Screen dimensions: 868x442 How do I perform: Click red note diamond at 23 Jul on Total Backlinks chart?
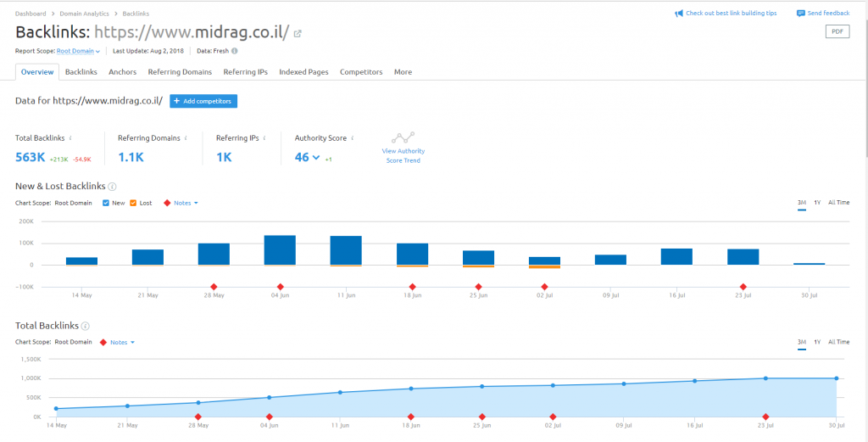(x=765, y=417)
